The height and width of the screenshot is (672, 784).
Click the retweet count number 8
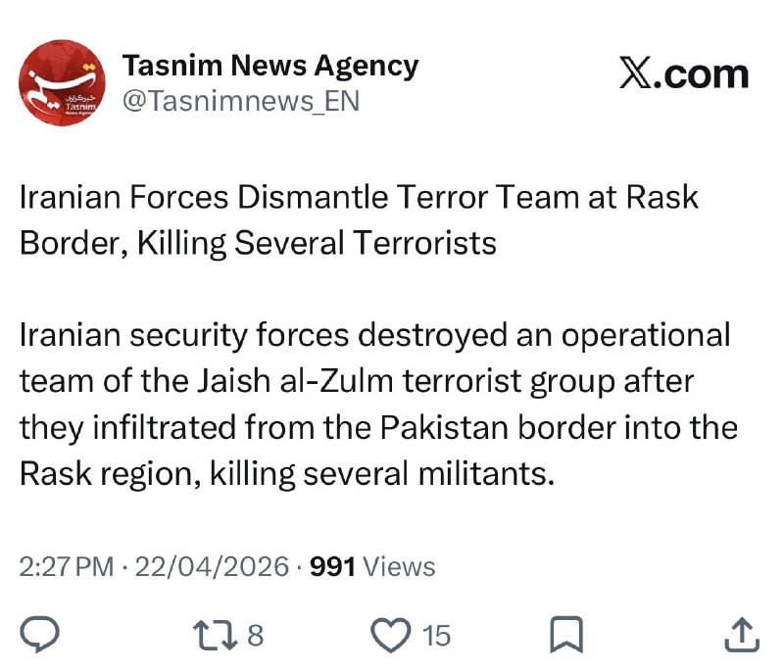click(256, 636)
